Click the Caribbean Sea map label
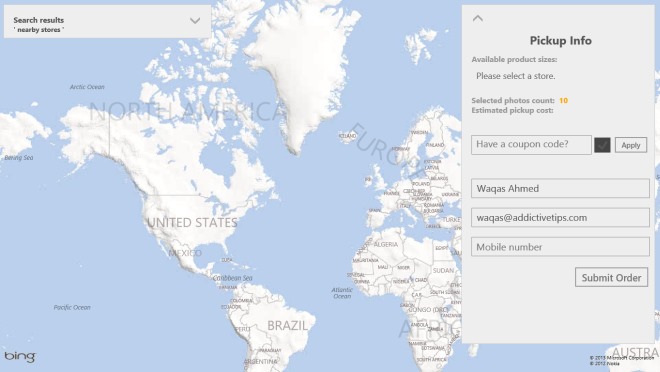Screen dimensions: 660x372 pos(232,278)
